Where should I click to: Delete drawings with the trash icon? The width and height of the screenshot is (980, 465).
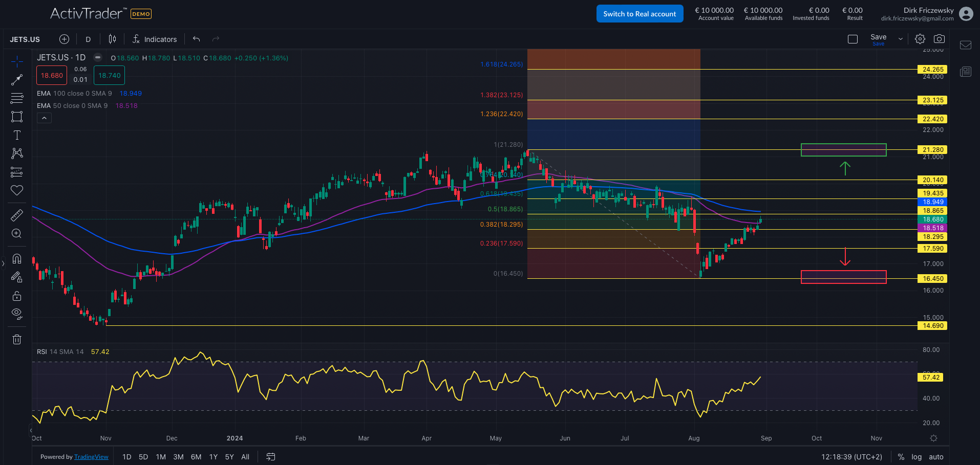[x=17, y=339]
